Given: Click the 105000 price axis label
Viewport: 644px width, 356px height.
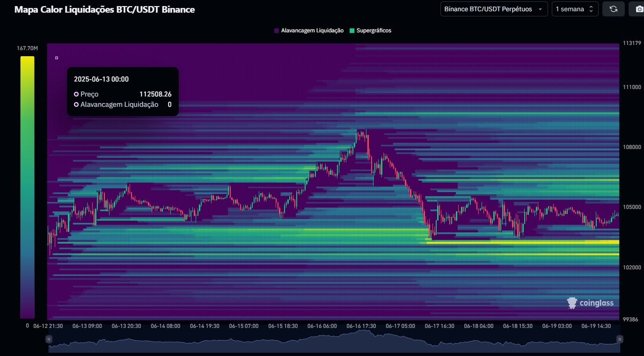Looking at the screenshot, I should 631,207.
